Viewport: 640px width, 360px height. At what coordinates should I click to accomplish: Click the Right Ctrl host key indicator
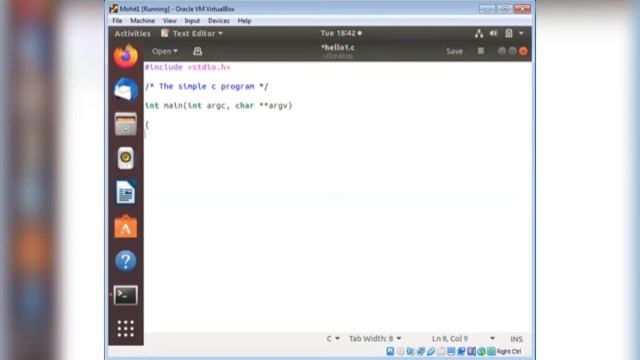509,351
